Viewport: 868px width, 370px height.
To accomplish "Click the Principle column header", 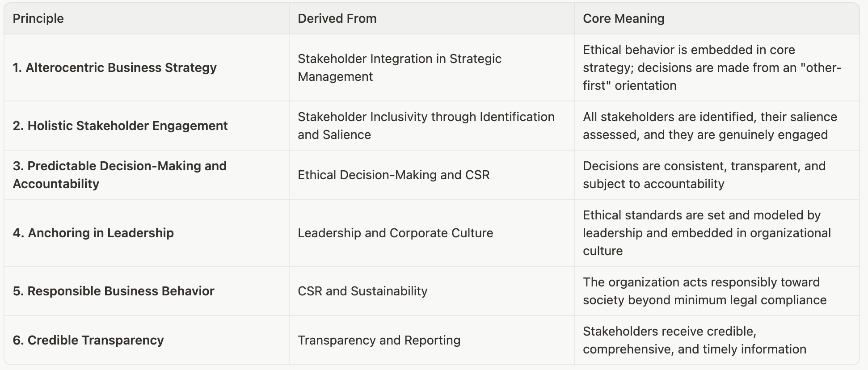I will (x=38, y=18).
